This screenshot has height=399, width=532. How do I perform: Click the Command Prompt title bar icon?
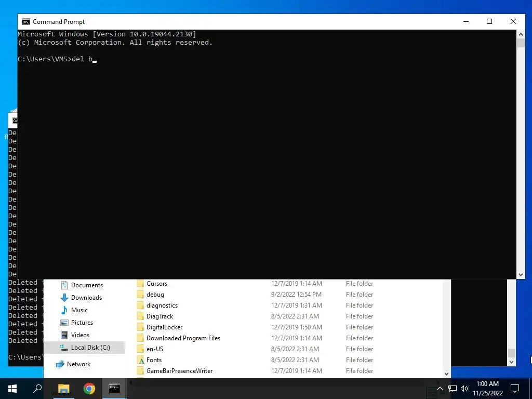pyautogui.click(x=26, y=22)
